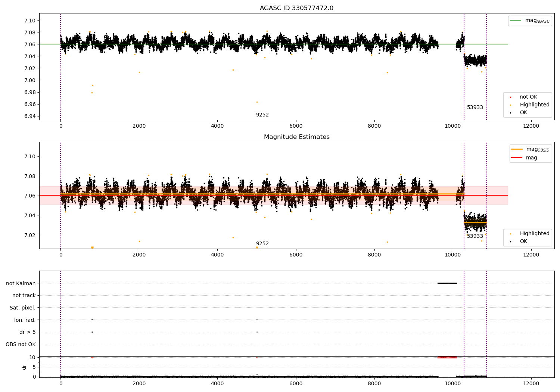Click the 9252 label in the top plot
The image size is (560, 392).
tap(262, 115)
